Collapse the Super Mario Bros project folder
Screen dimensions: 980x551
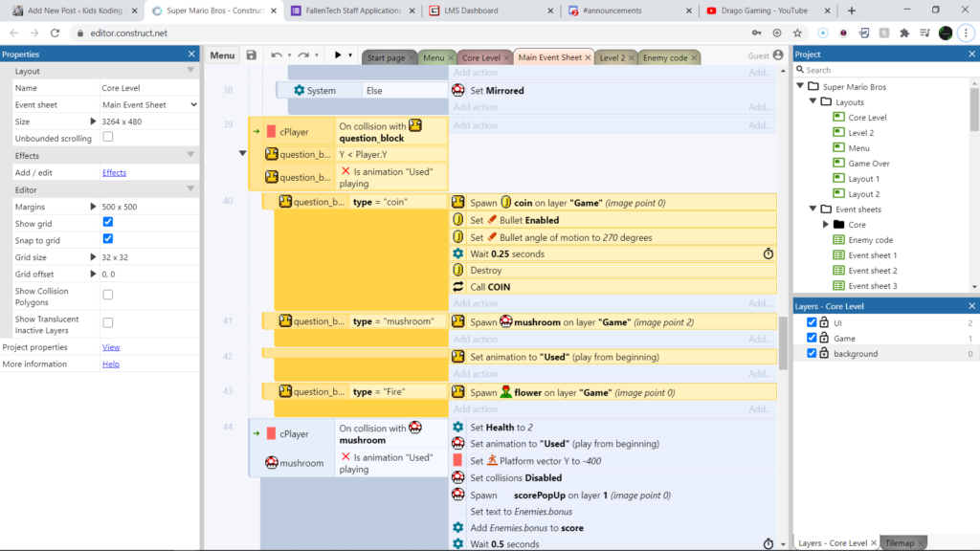pyautogui.click(x=801, y=85)
